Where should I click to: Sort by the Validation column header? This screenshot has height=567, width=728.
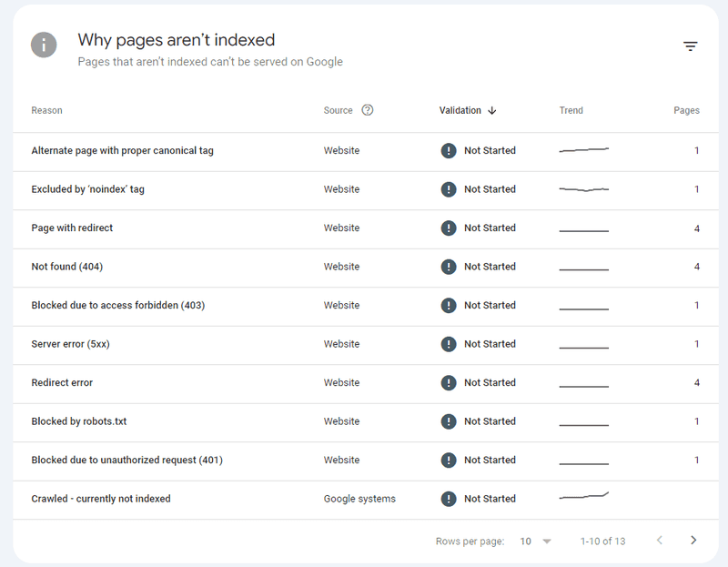pos(460,110)
